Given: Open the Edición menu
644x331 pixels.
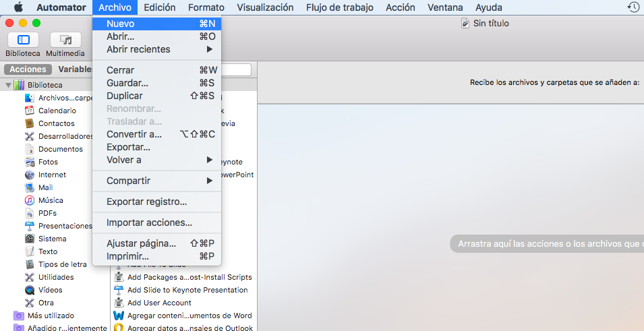Looking at the screenshot, I should click(x=160, y=7).
